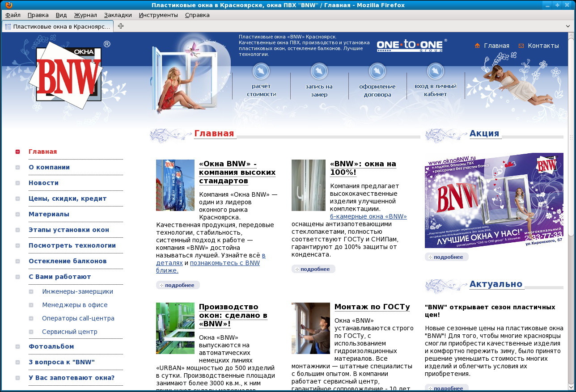Screen dimensions: 576x392
Task: Click the ONE-to-ONE group logo
Action: (x=410, y=46)
